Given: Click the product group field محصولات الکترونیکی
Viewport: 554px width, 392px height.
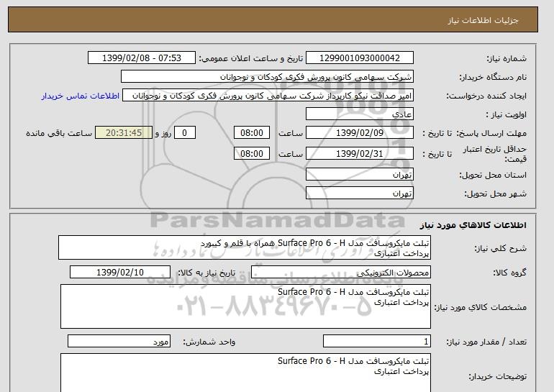Looking at the screenshot, I should (341, 273).
